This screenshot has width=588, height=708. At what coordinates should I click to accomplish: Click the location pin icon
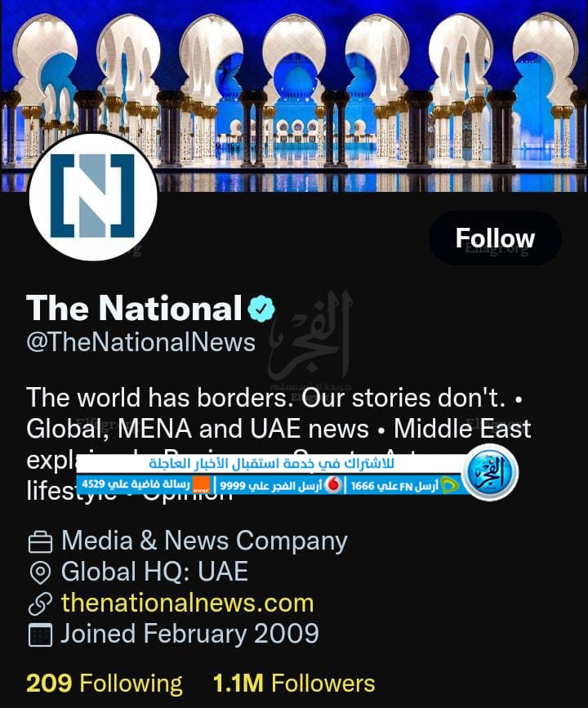pos(40,572)
